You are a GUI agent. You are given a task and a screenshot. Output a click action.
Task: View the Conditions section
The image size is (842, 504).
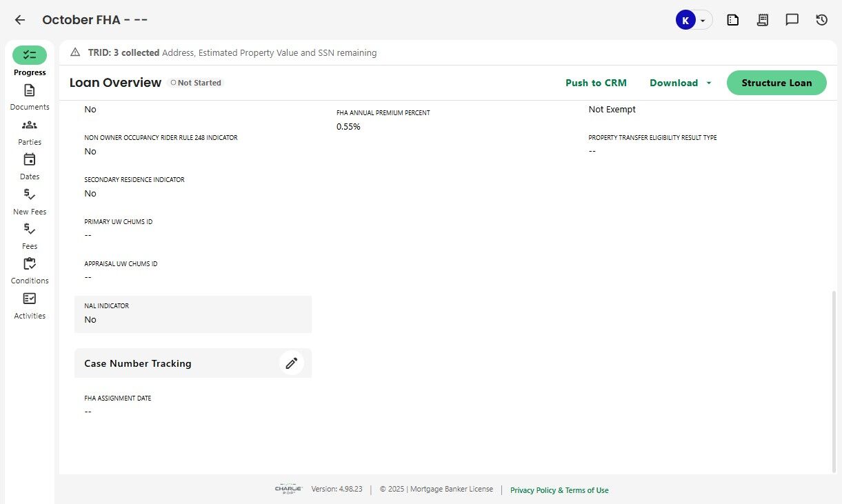pyautogui.click(x=30, y=270)
